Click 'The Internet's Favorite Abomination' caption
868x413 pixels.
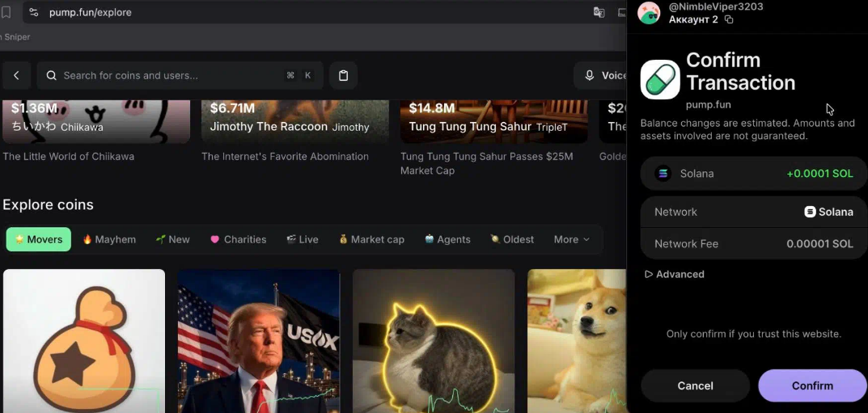(285, 157)
